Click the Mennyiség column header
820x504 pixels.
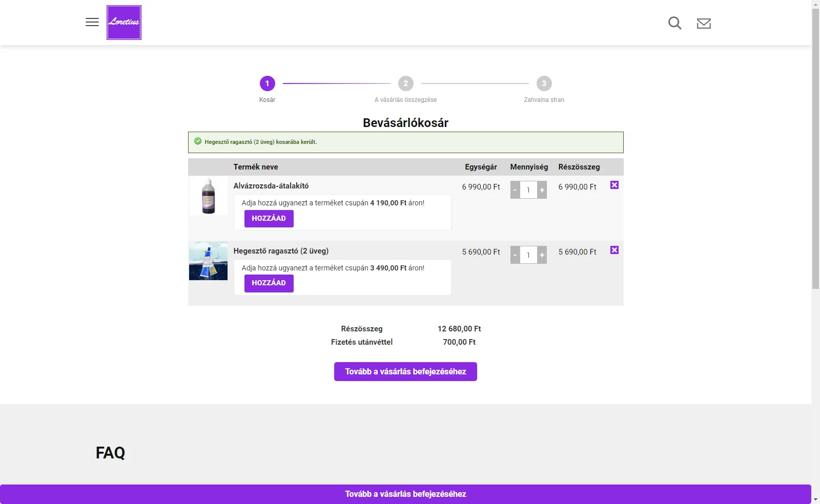point(529,167)
